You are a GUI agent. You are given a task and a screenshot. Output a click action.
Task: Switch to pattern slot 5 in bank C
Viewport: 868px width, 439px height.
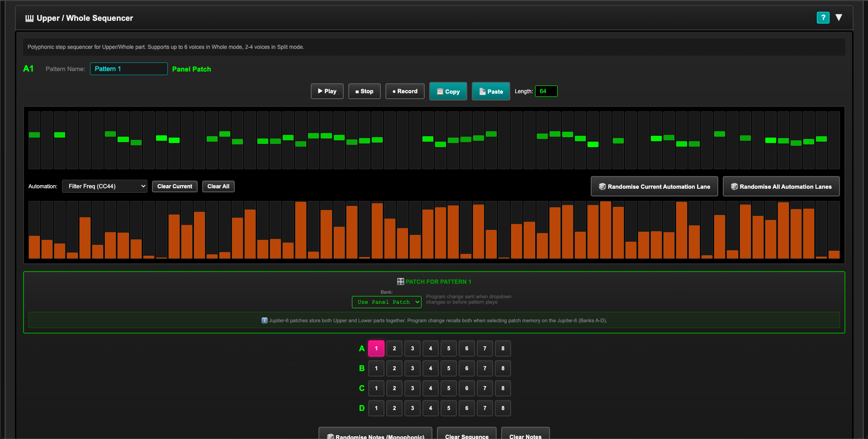(x=448, y=388)
